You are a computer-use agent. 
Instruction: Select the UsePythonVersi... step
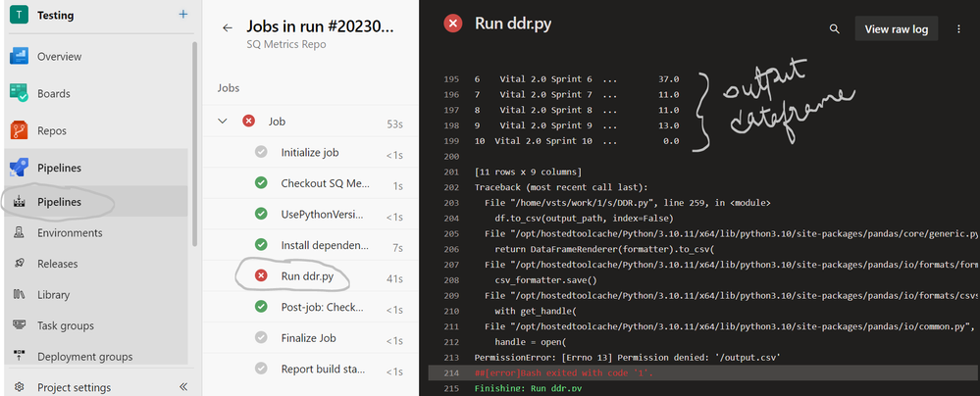(x=310, y=215)
